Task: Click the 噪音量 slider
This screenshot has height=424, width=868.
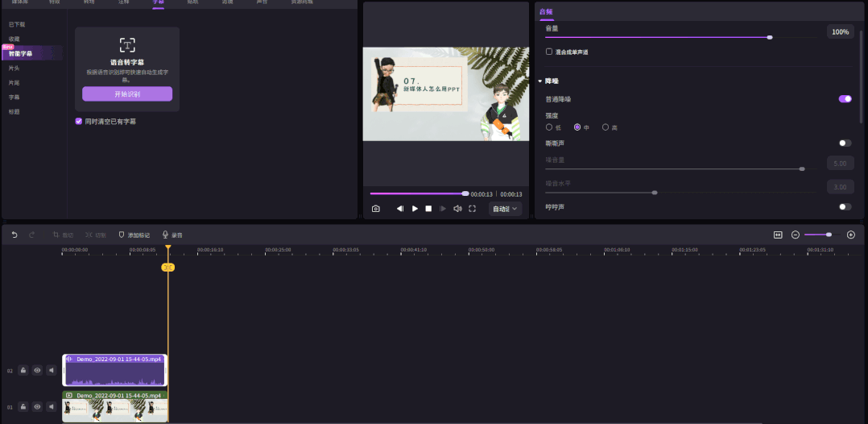Action: pyautogui.click(x=681, y=169)
